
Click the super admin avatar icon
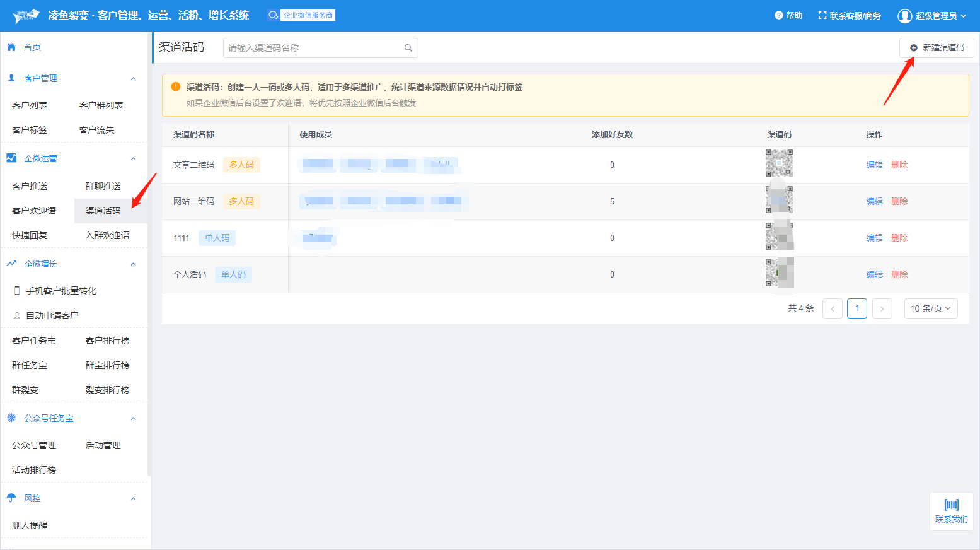(x=904, y=16)
